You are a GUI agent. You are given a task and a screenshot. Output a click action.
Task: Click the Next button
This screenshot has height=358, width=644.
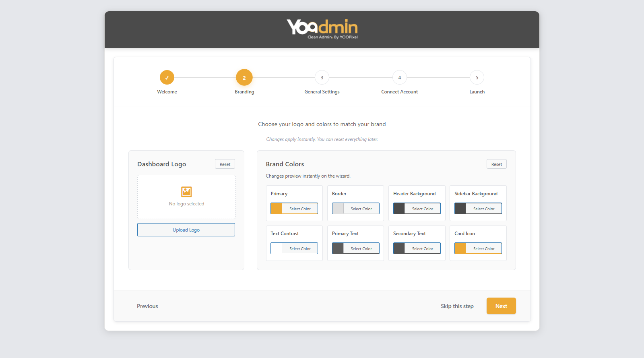click(x=501, y=306)
